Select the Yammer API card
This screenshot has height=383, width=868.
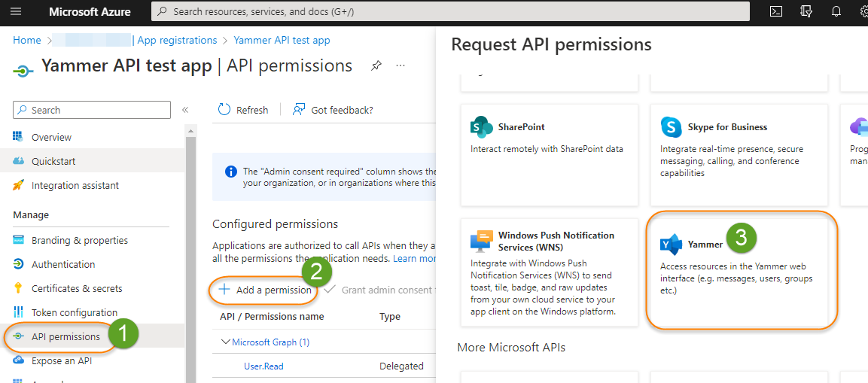tap(739, 272)
